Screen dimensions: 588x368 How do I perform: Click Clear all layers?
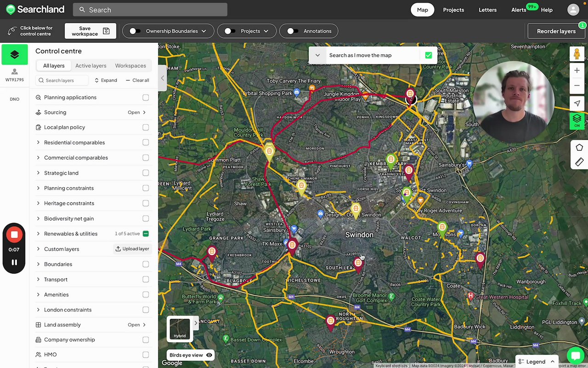137,80
